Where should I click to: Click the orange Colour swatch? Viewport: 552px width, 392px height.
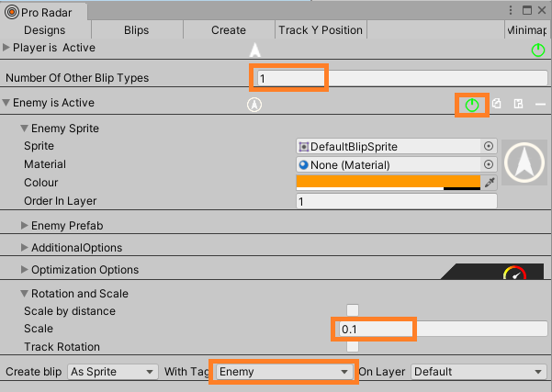coord(389,183)
